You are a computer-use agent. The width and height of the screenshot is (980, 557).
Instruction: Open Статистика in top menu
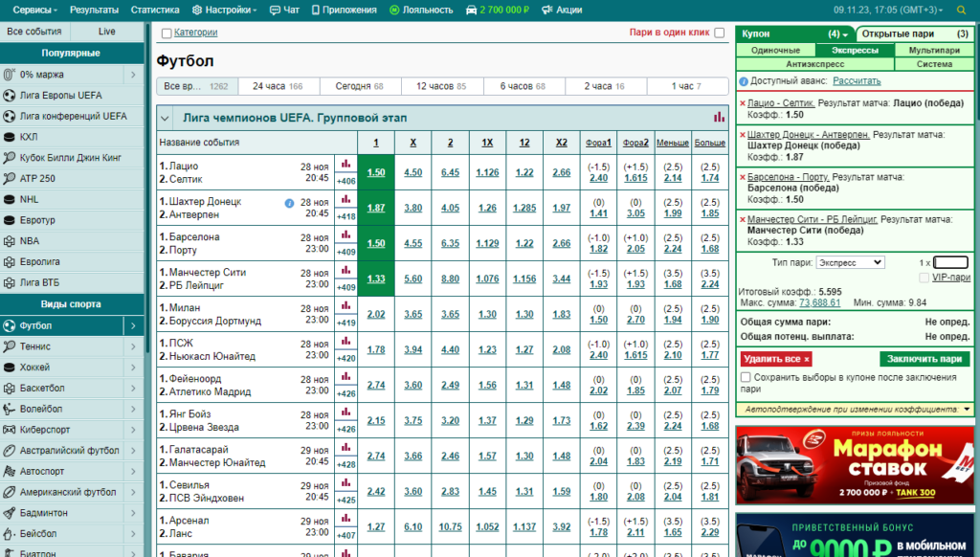pyautogui.click(x=155, y=10)
